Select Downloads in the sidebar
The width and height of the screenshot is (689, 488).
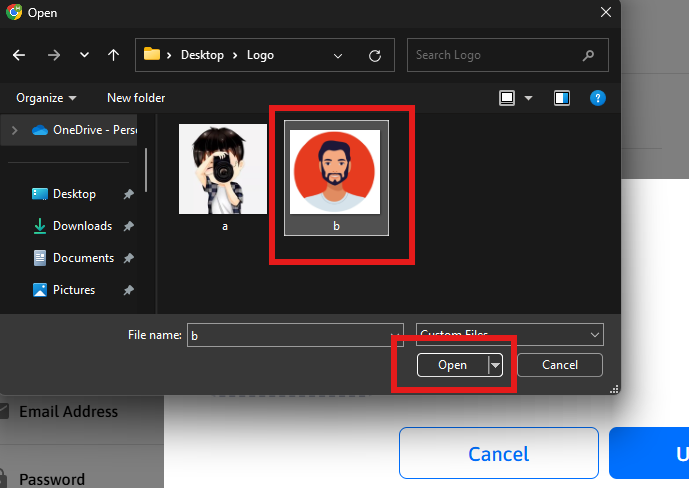pos(82,226)
